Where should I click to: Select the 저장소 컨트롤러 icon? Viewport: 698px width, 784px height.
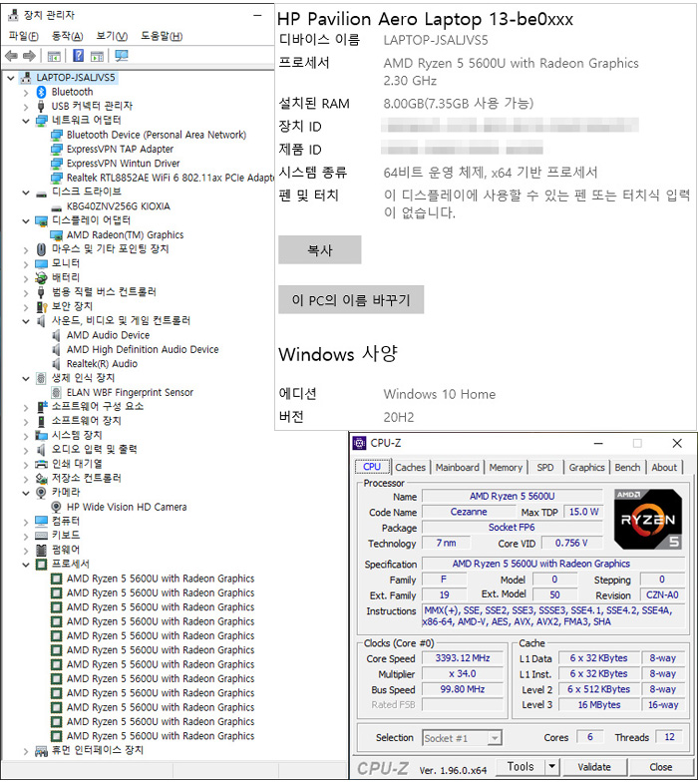(42, 479)
